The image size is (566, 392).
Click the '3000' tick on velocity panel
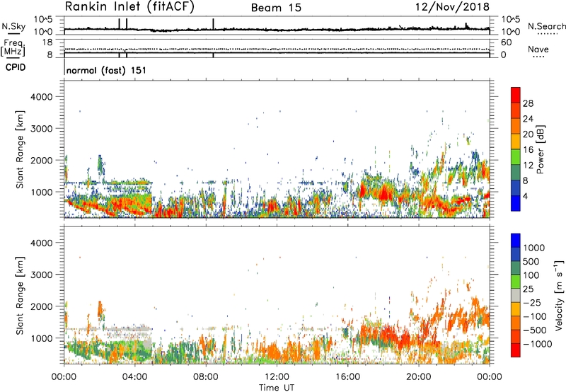42,275
